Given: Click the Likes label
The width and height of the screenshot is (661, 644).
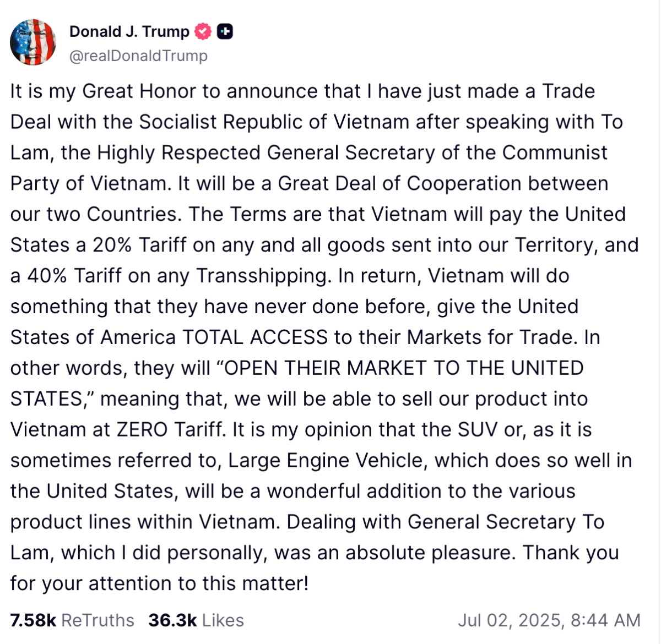Looking at the screenshot, I should (x=223, y=620).
